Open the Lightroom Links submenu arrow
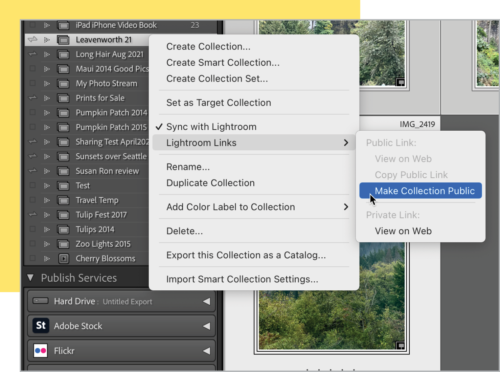Screen dimensions: 500x372 click(x=346, y=143)
